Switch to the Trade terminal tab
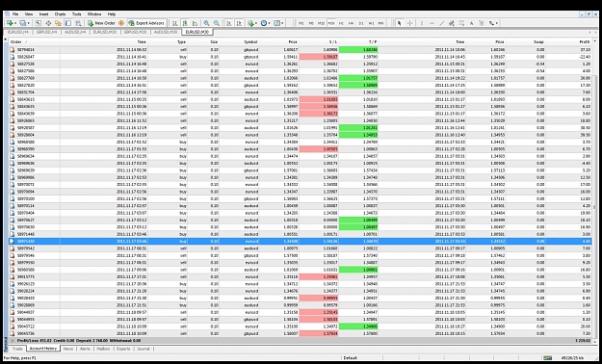This screenshot has width=602, height=364. (17, 349)
